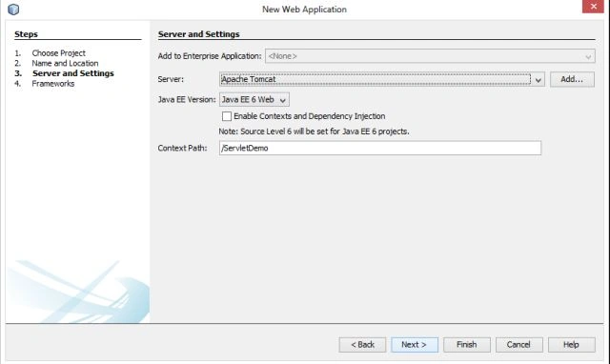Select the Choose Project step text

click(59, 53)
